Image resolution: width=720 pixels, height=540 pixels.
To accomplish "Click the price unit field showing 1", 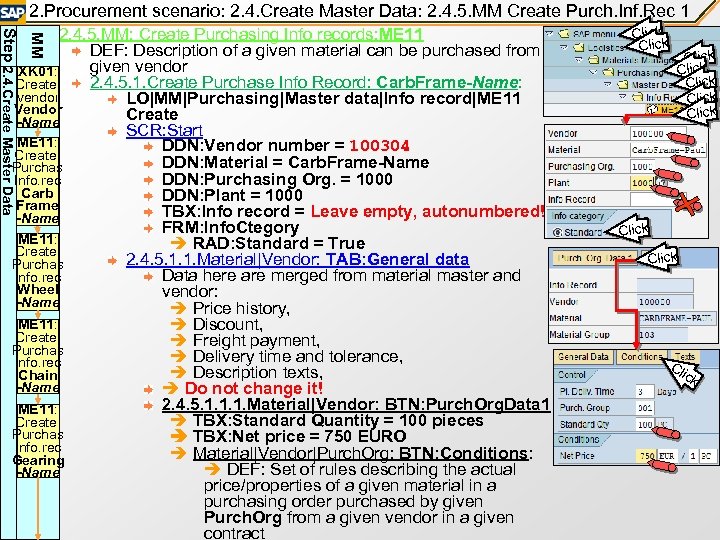I will click(x=693, y=456).
